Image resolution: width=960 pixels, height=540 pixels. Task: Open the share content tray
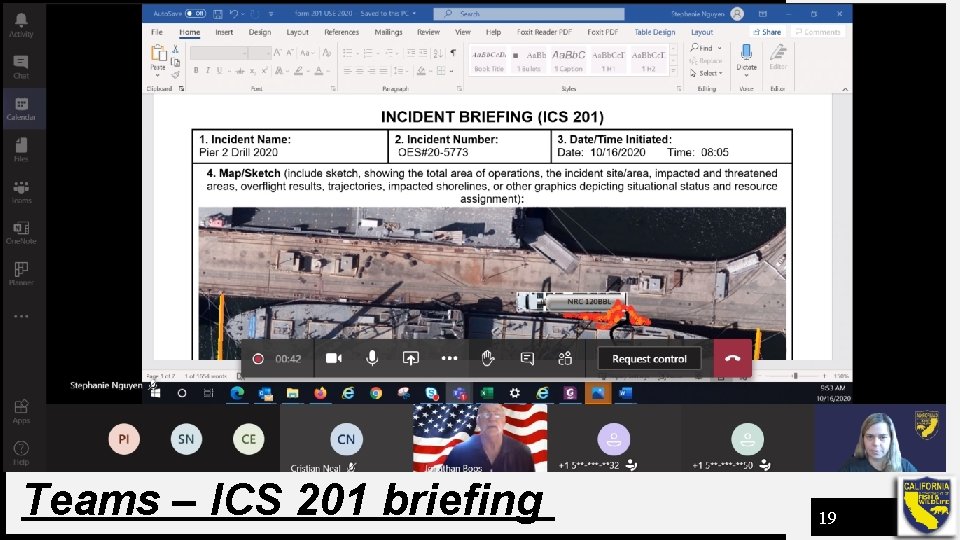pos(410,359)
